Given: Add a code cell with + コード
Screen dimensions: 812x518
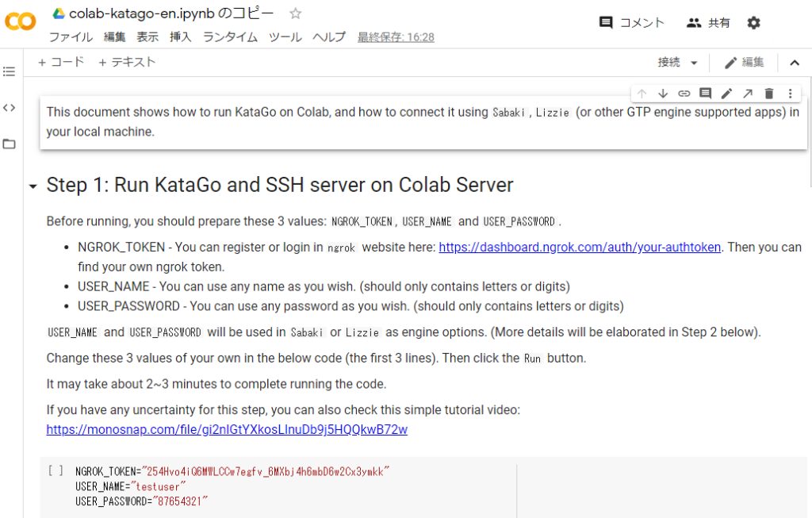Looking at the screenshot, I should click(61, 62).
